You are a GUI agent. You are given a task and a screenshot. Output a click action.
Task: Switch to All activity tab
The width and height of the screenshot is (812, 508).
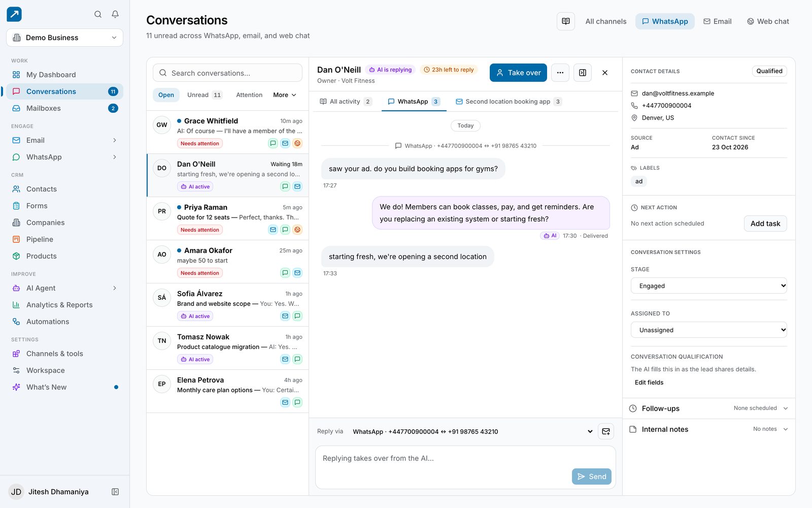(346, 102)
